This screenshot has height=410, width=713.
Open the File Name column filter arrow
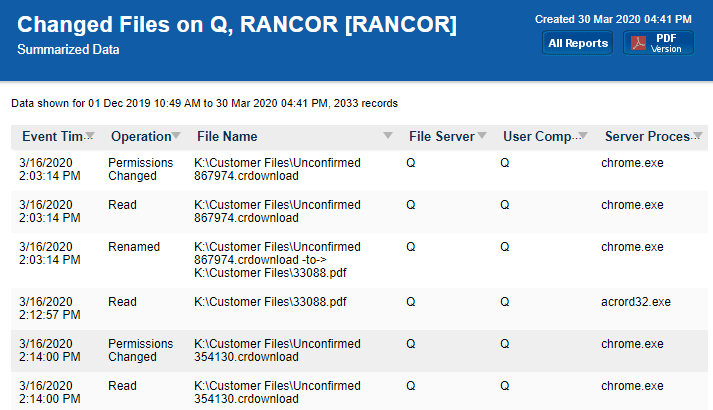coord(388,137)
